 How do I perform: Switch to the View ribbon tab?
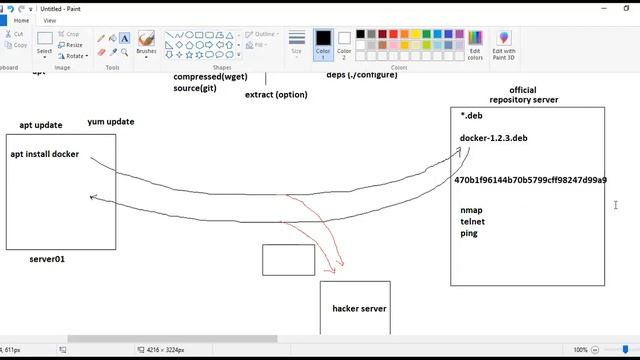(x=50, y=20)
